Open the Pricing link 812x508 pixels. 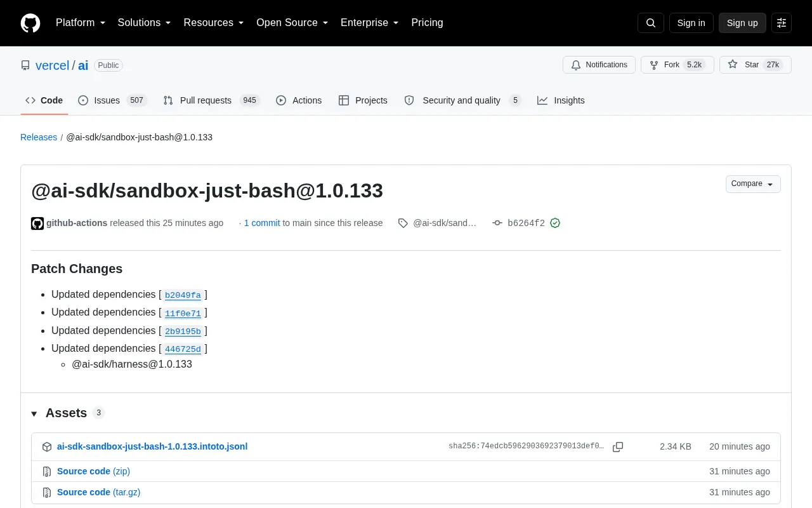pyautogui.click(x=427, y=23)
